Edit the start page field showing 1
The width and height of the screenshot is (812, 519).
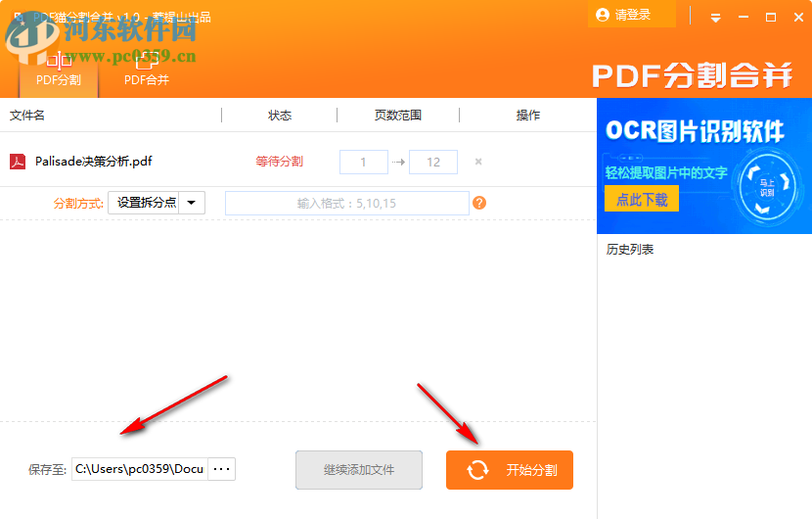point(364,162)
